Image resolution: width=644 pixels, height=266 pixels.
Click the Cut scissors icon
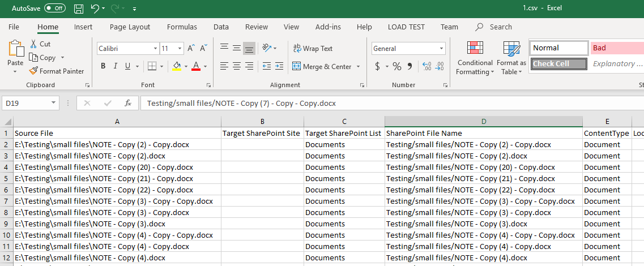coord(33,44)
